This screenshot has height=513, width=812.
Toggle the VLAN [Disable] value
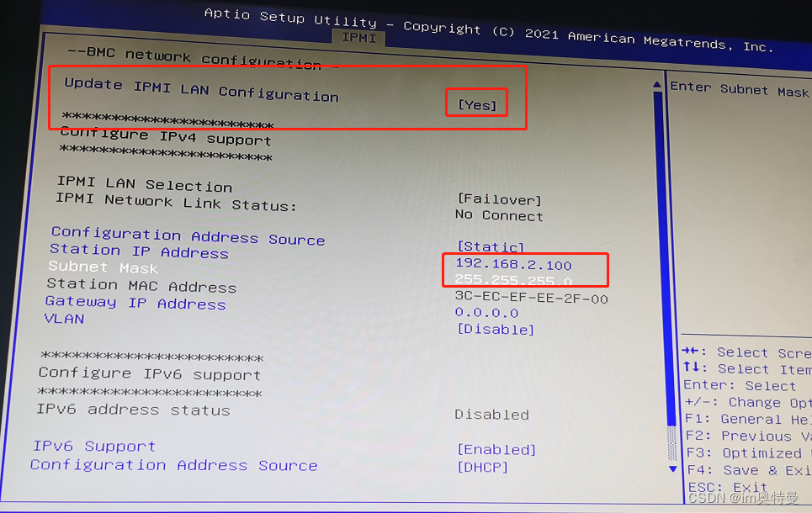click(x=495, y=329)
